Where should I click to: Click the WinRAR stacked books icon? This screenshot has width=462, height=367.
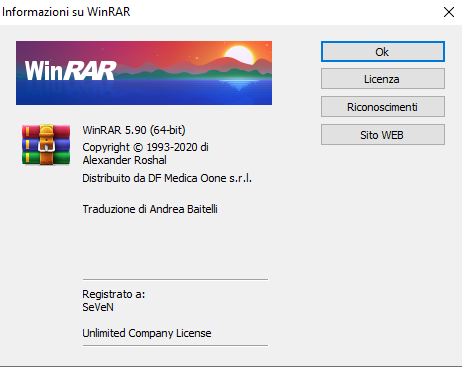[x=46, y=144]
